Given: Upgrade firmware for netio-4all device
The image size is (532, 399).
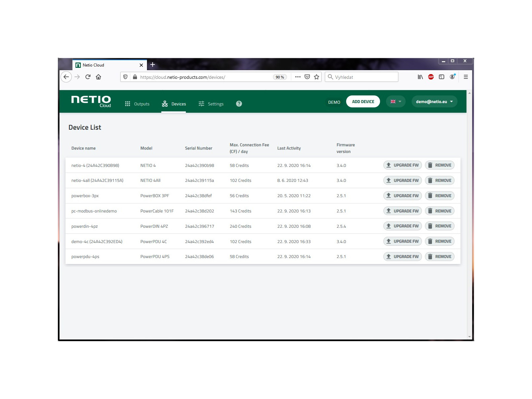Looking at the screenshot, I should (402, 181).
